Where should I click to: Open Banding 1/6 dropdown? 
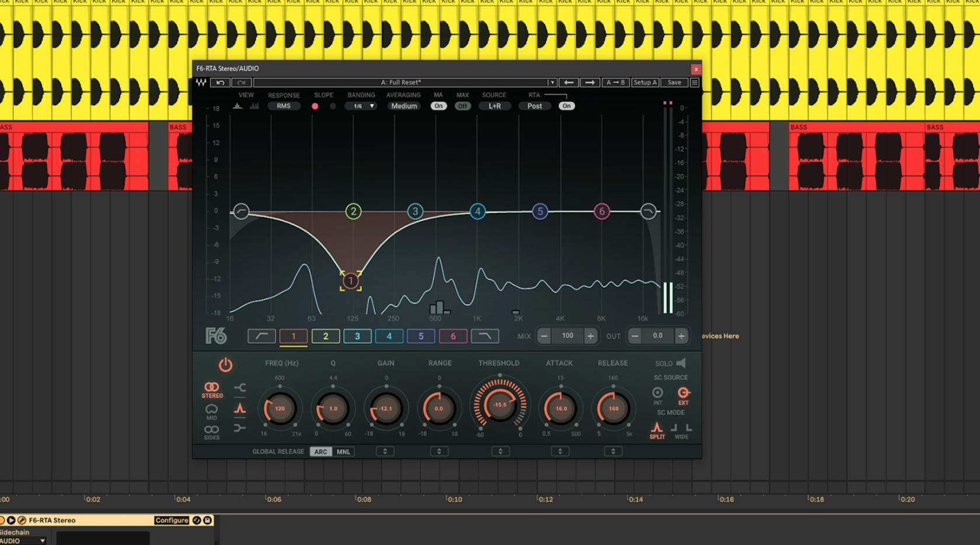tap(361, 106)
